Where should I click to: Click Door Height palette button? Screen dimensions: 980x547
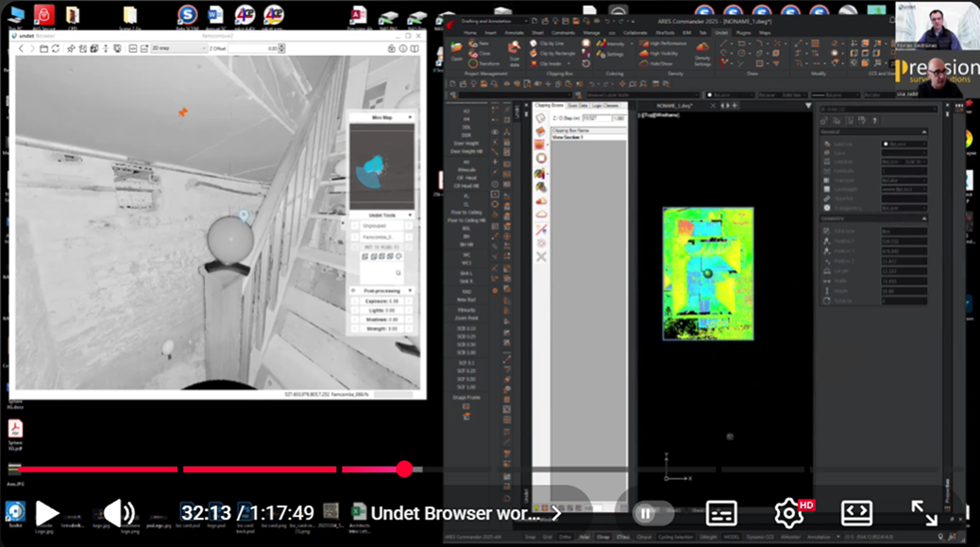pyautogui.click(x=466, y=144)
